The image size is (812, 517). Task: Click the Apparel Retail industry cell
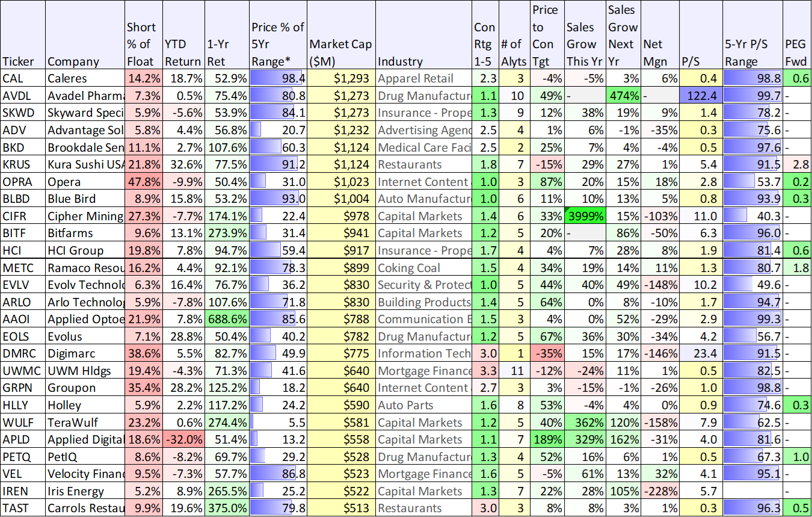click(423, 78)
